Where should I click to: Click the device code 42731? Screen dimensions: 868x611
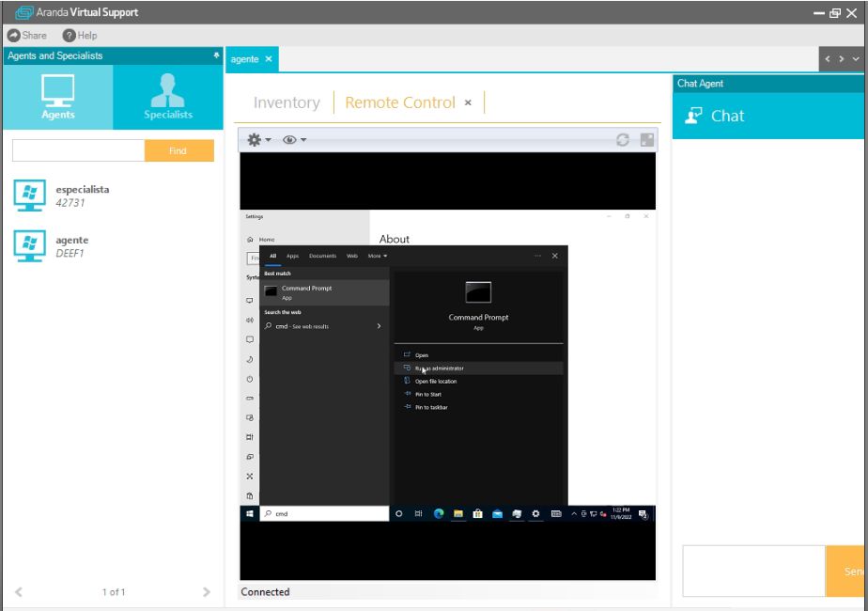[x=70, y=203]
